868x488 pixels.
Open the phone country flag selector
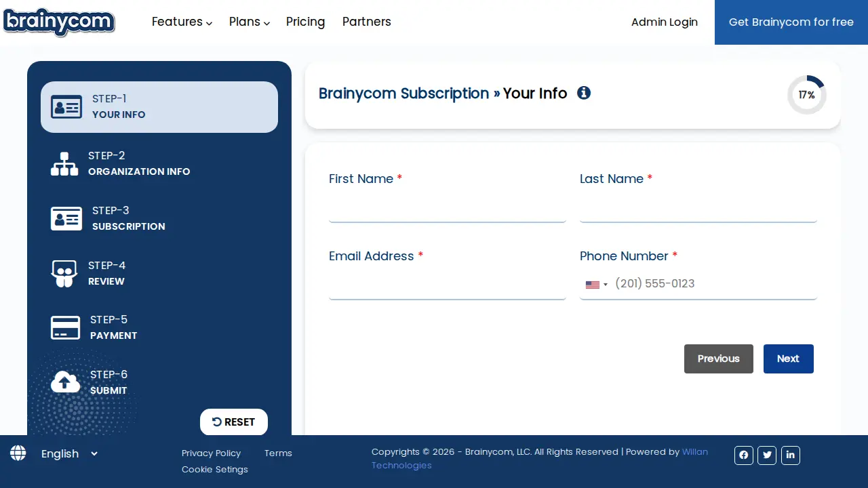pyautogui.click(x=597, y=285)
